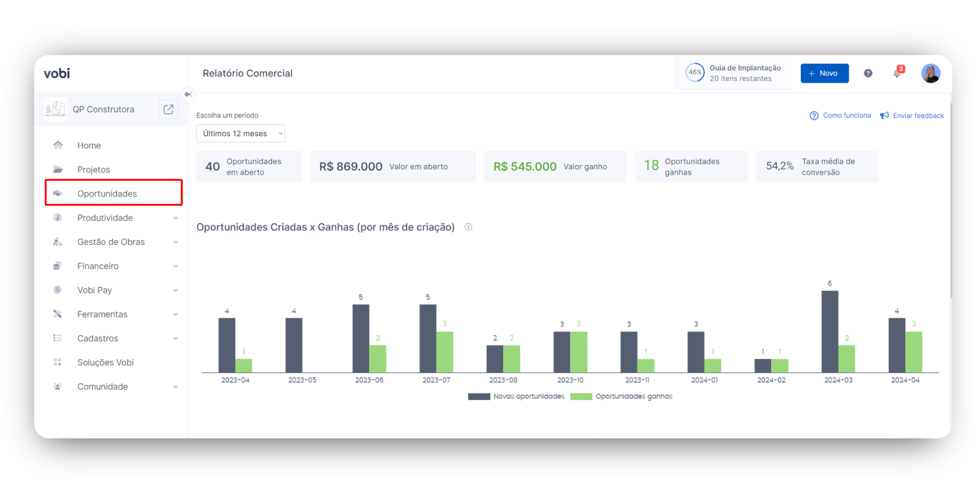
Task: Click the 54,2% Taxa média de conversão card
Action: (x=817, y=166)
